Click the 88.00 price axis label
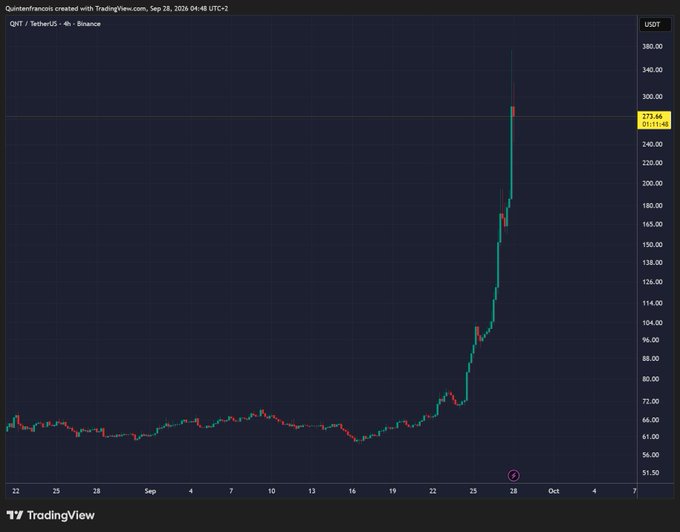Viewport: 680px width, 532px height. (x=651, y=359)
